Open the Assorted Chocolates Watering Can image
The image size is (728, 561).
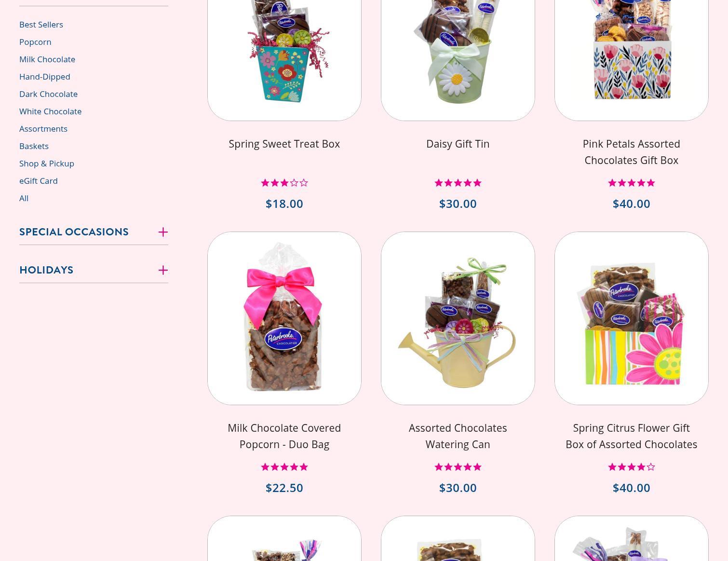(458, 318)
